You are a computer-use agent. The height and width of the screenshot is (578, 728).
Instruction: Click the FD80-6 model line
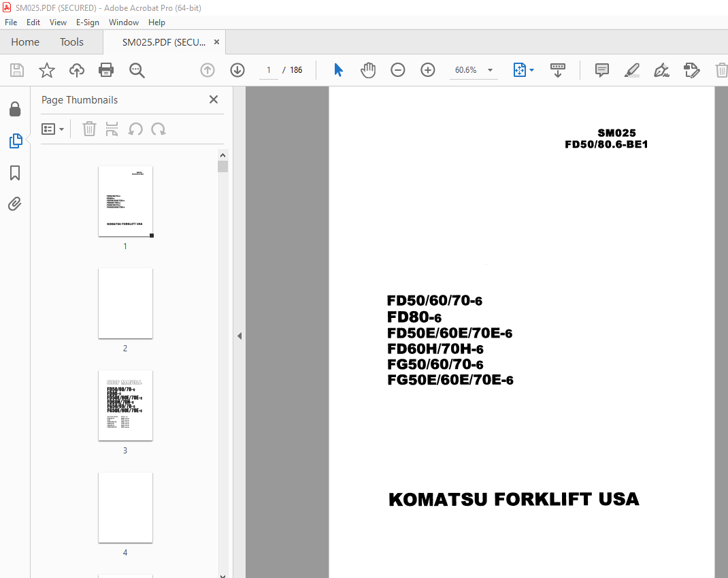(414, 317)
